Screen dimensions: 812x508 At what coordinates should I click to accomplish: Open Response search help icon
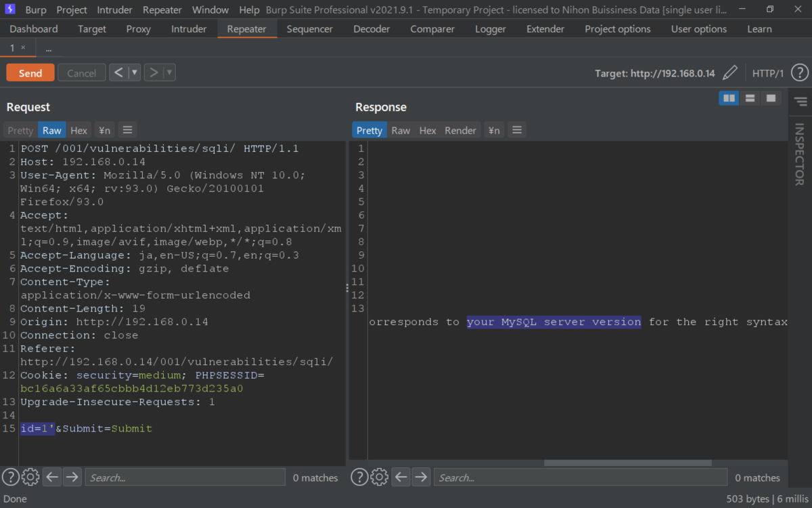coord(360,477)
